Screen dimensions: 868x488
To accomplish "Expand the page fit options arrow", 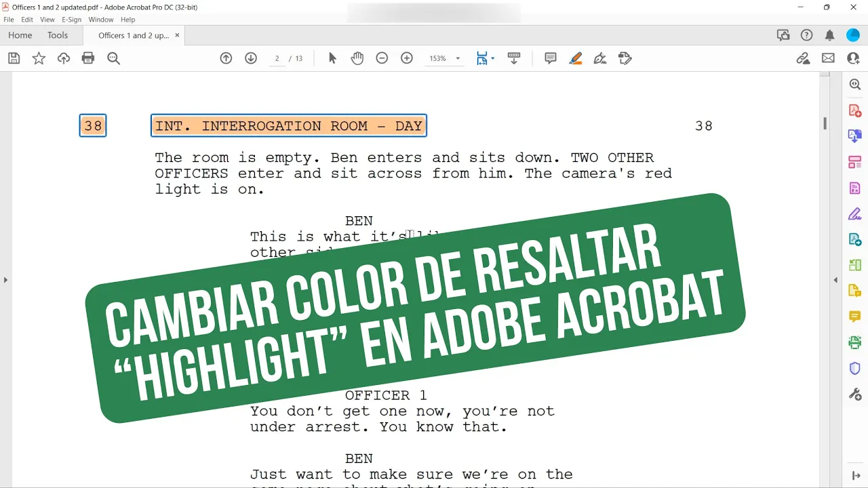I will (493, 58).
